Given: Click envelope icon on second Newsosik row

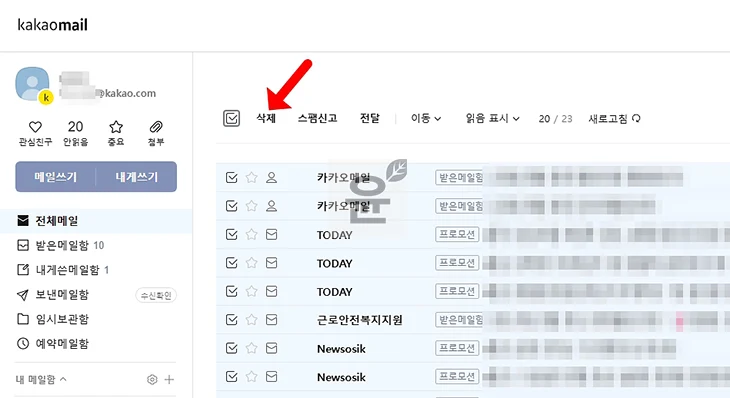Looking at the screenshot, I should pyautogui.click(x=271, y=376).
